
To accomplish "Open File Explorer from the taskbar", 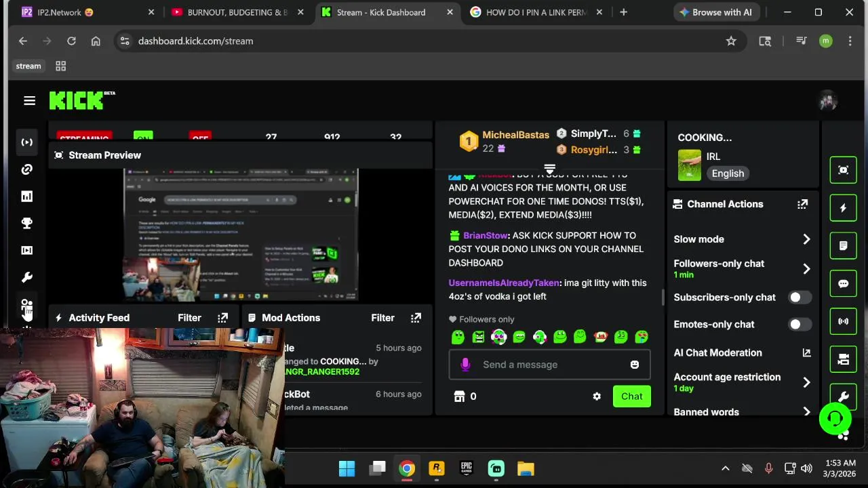I will point(526,468).
